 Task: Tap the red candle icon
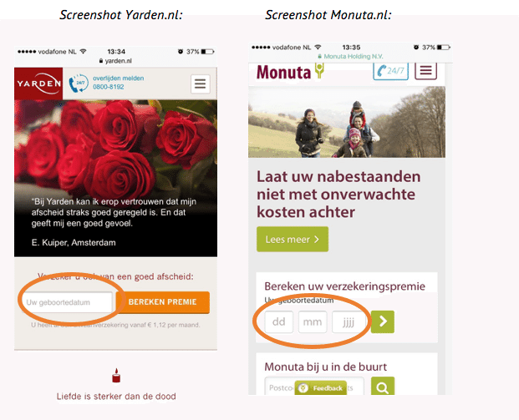[116, 376]
